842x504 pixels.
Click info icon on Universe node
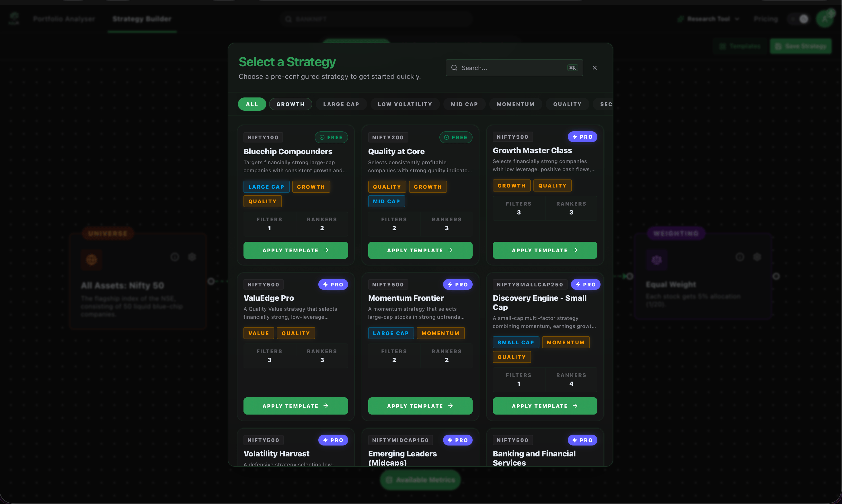click(x=175, y=257)
